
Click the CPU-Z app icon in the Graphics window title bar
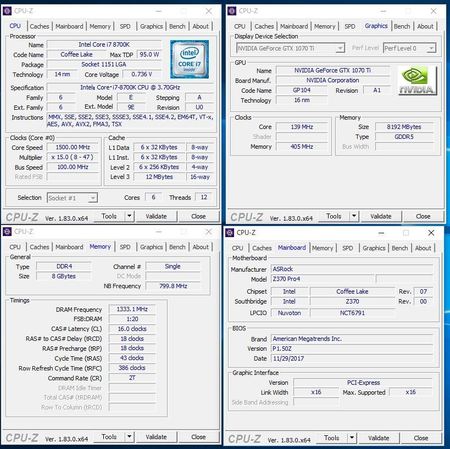tap(232, 11)
